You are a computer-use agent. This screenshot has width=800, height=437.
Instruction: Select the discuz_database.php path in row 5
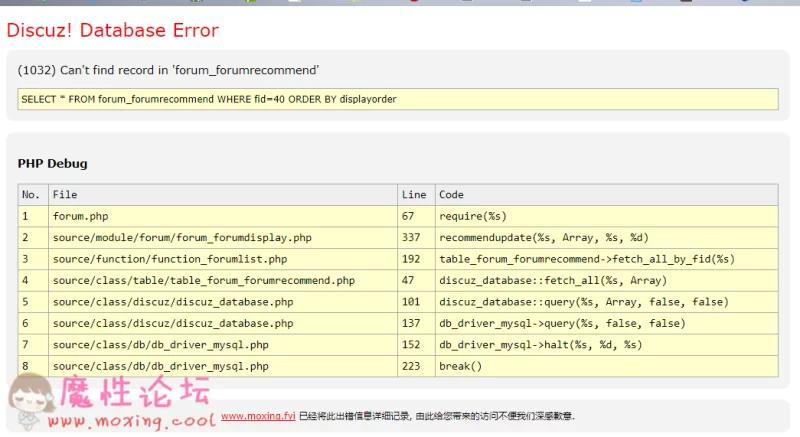point(173,302)
